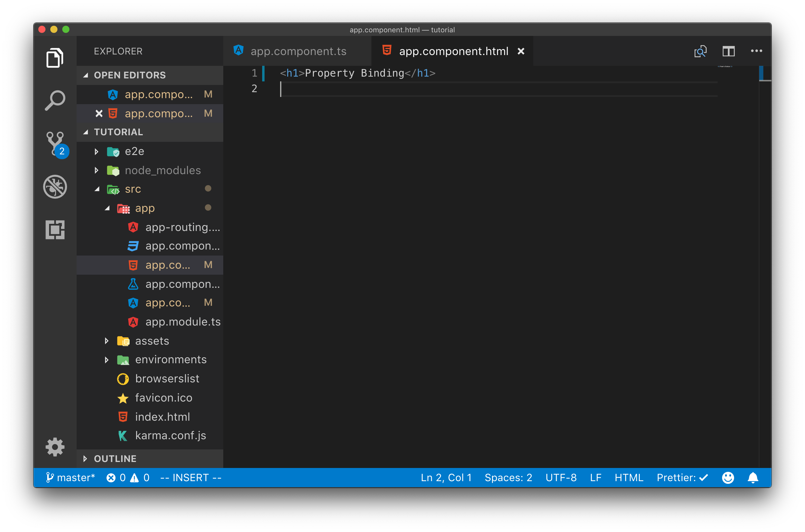Click the Explorer panel title
Viewport: 805px width, 532px height.
(x=118, y=51)
